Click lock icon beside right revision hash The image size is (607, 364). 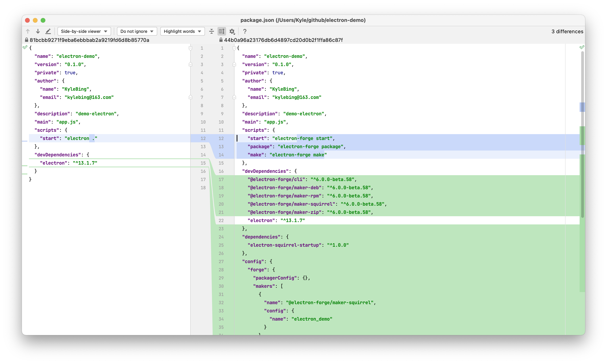[x=221, y=40]
